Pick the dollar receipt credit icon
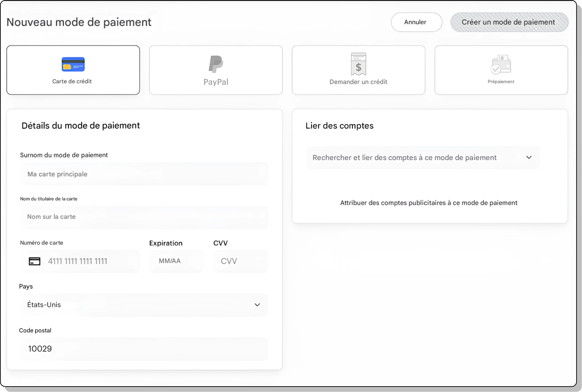 tap(358, 64)
